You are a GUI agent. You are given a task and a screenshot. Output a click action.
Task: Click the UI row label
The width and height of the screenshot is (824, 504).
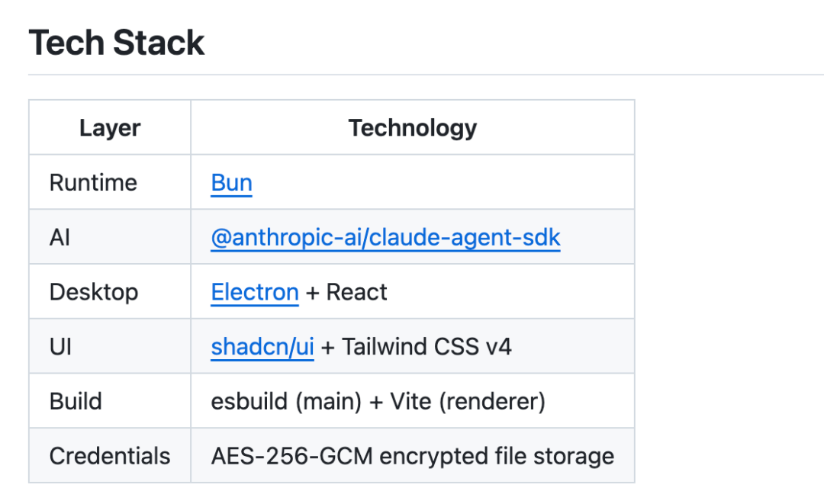60,347
